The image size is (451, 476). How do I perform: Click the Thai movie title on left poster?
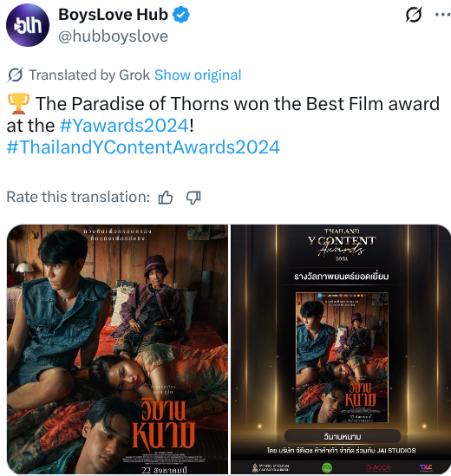click(x=163, y=422)
